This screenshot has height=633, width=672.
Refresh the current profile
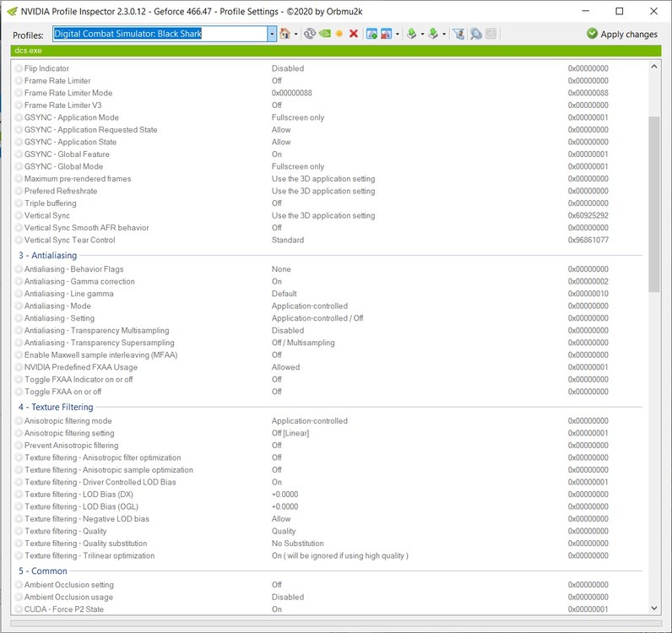point(310,34)
